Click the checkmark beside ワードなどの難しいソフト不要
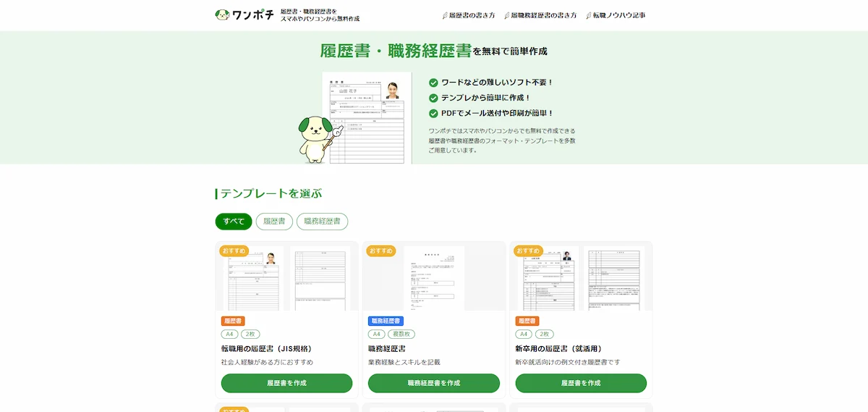 point(433,83)
